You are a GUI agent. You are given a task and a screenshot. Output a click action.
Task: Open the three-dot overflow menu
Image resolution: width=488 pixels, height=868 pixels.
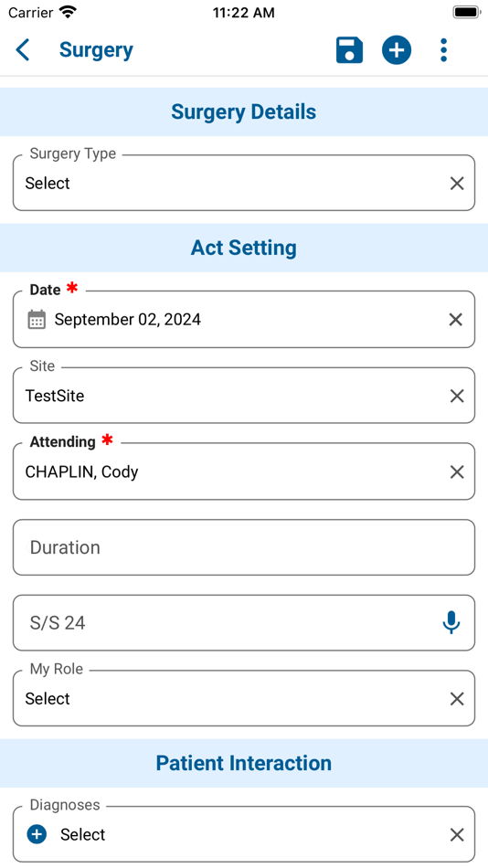point(443,50)
